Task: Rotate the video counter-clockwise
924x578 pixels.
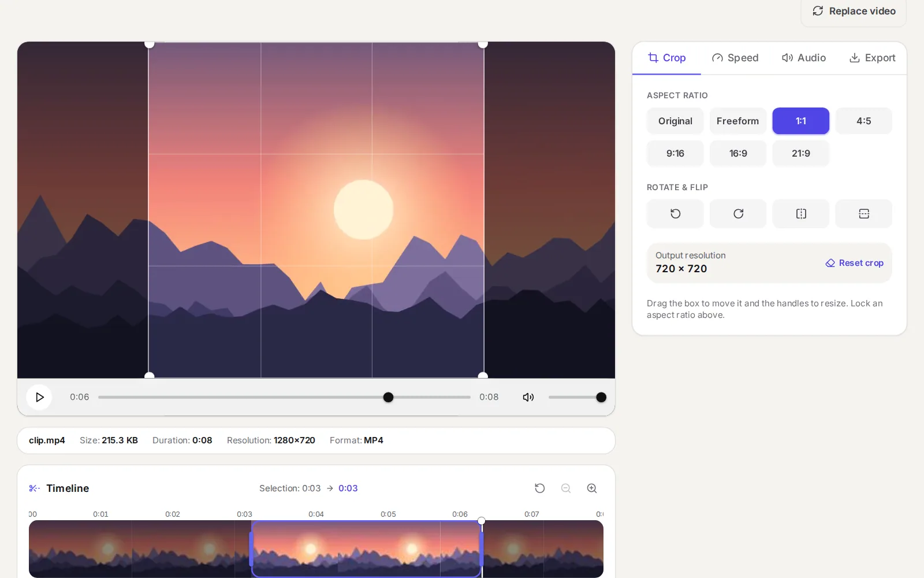Action: click(675, 214)
